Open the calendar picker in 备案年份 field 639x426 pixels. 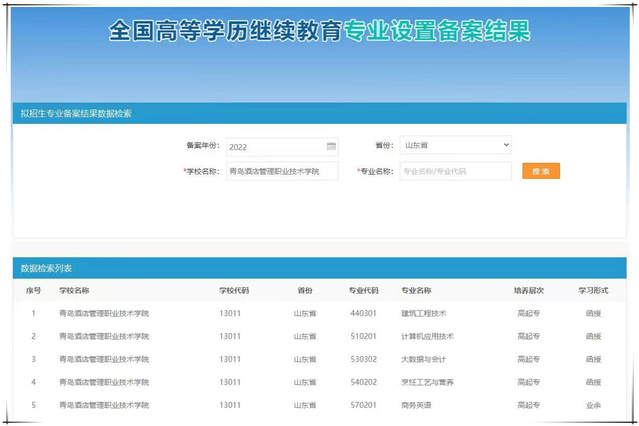(331, 146)
